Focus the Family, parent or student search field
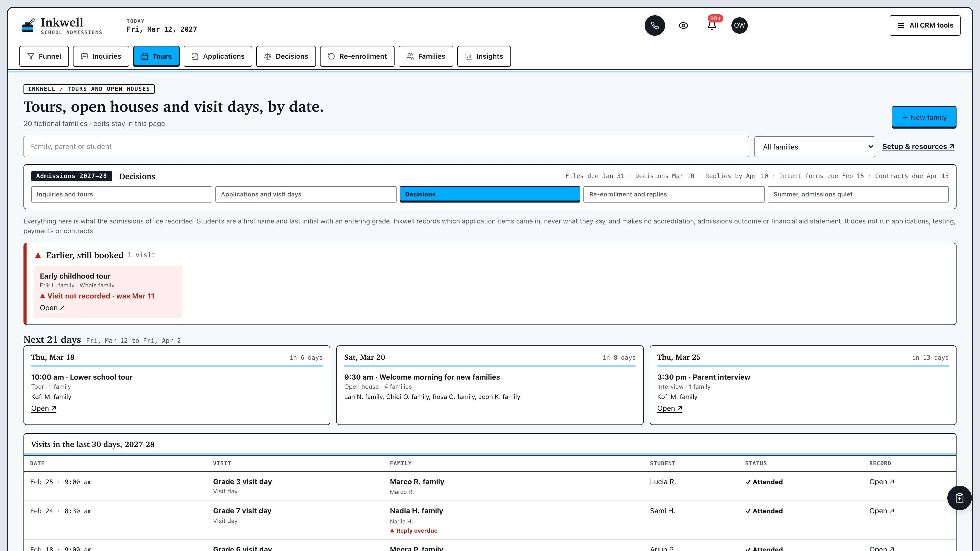The image size is (980, 551). (x=386, y=146)
